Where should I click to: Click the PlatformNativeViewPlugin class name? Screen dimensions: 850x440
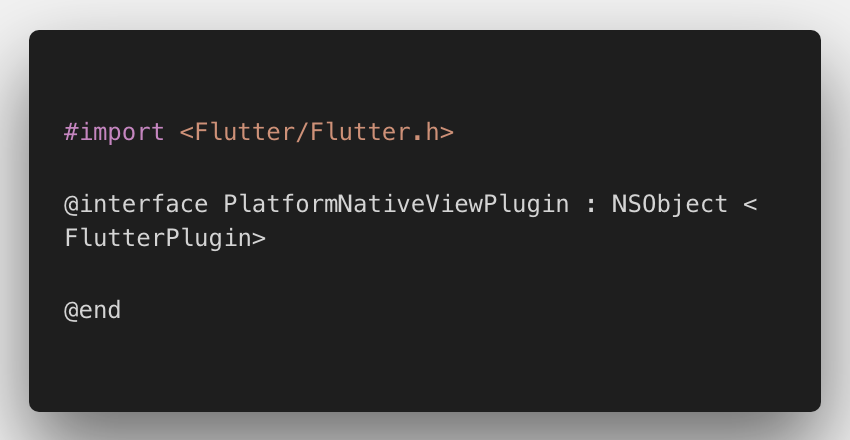pyautogui.click(x=396, y=204)
